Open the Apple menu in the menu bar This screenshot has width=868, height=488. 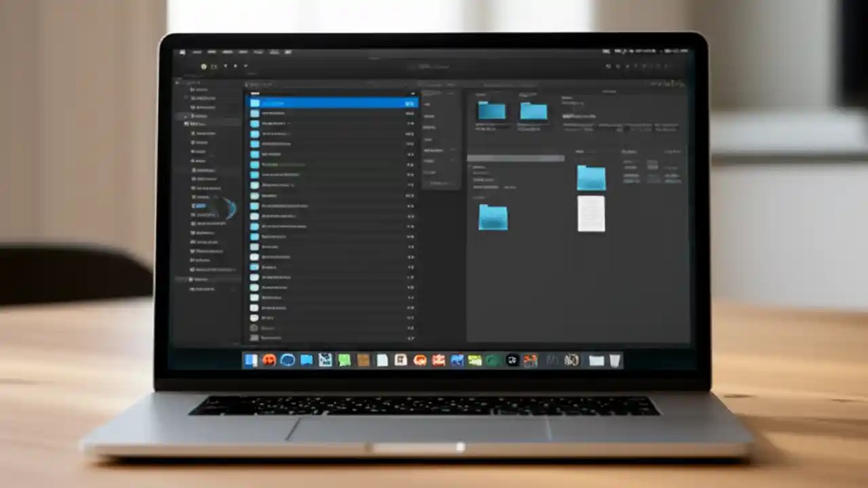[183, 52]
